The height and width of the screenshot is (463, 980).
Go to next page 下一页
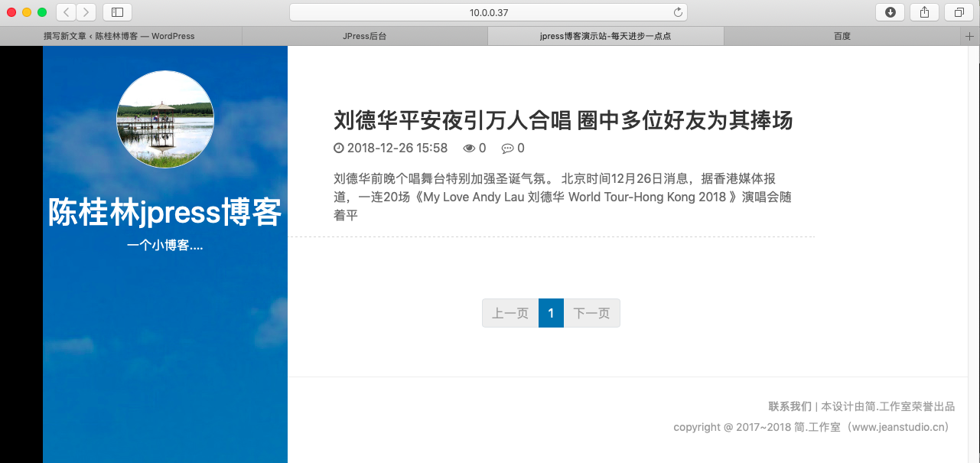(x=591, y=313)
